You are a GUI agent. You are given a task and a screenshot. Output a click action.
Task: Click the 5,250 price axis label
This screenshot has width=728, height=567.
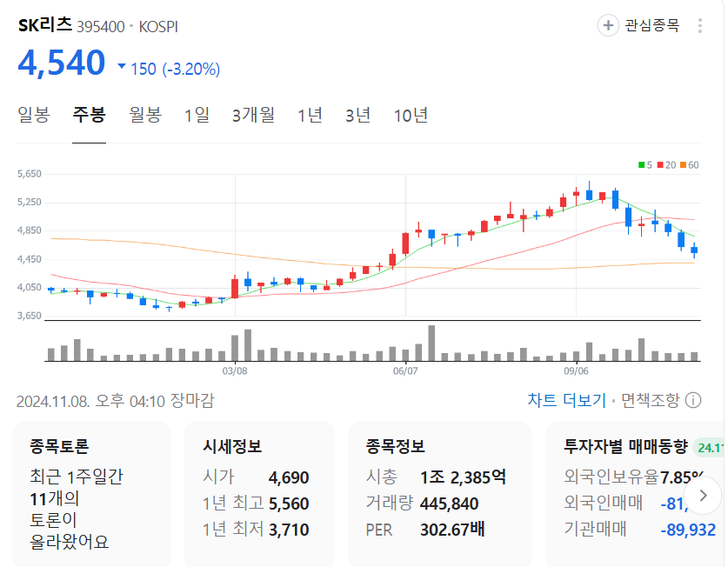[x=30, y=203]
